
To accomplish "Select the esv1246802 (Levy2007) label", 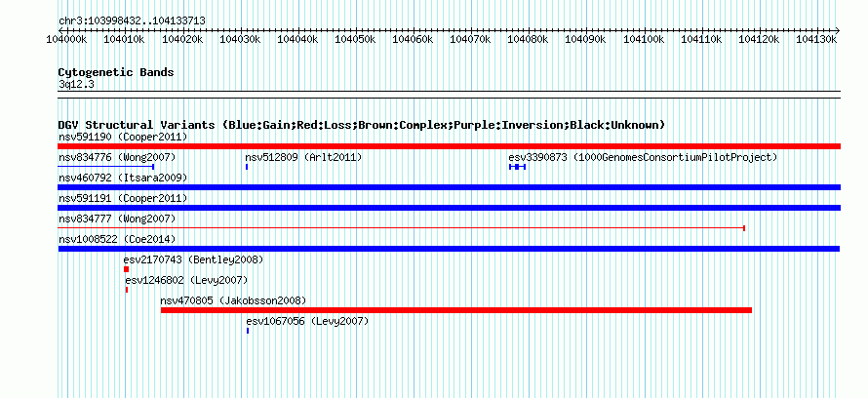I will pos(186,280).
